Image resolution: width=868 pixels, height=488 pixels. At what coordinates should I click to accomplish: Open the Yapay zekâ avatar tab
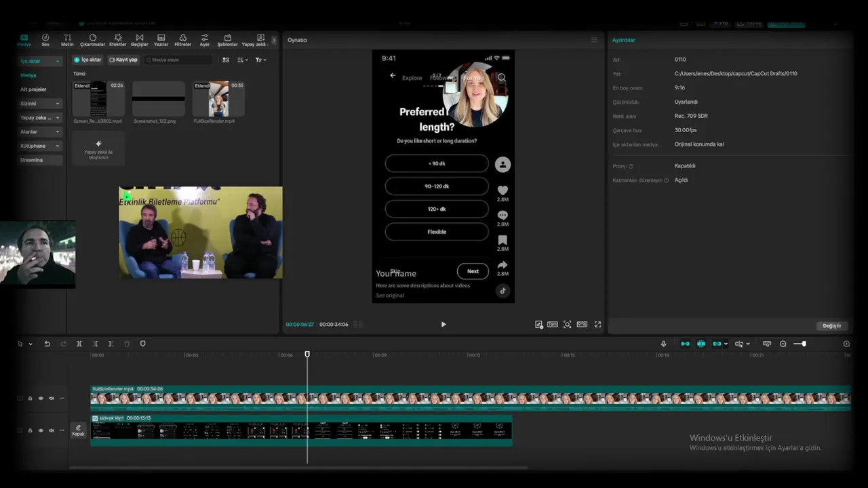254,40
